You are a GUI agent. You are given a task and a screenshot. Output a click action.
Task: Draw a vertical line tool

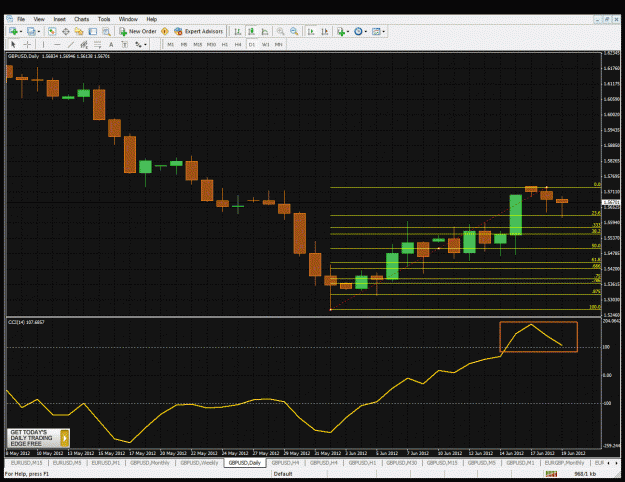(43, 44)
